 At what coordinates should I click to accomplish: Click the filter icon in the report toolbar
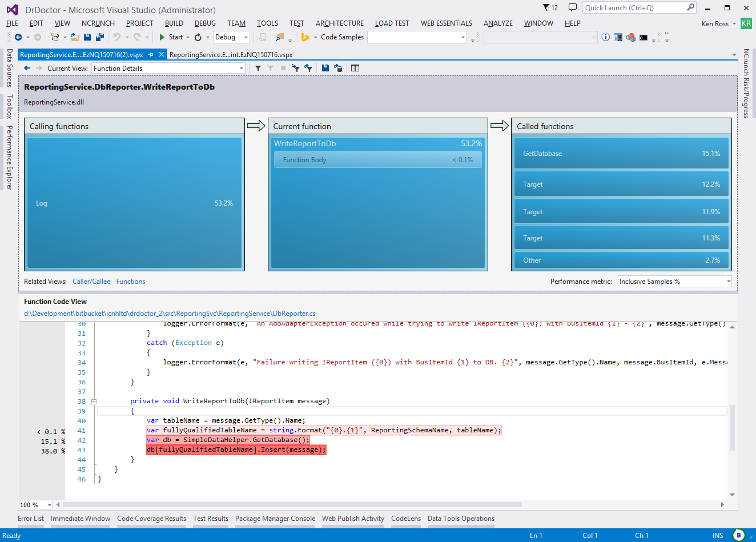[258, 68]
